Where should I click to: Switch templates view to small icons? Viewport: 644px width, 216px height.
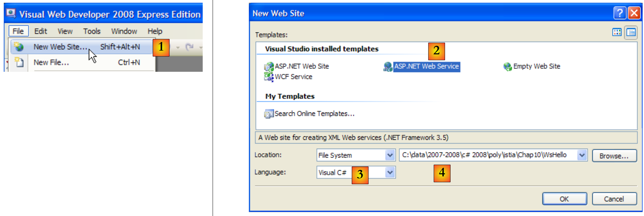coord(631,32)
